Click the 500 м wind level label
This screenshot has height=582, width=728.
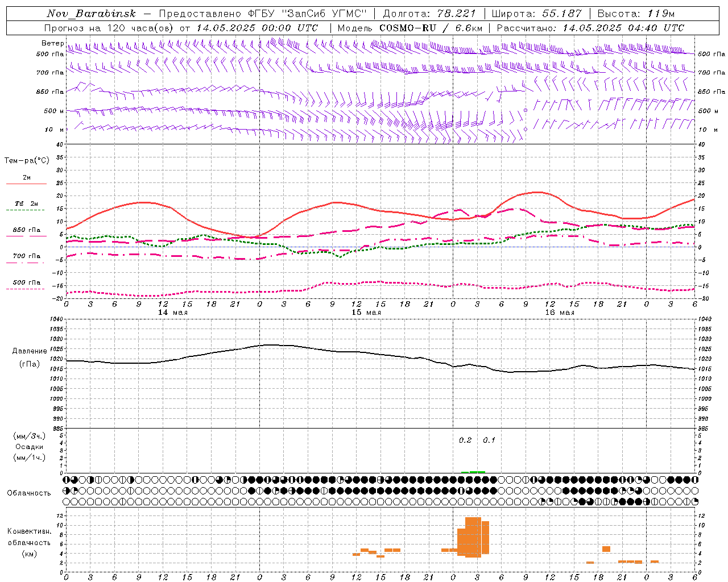54,111
